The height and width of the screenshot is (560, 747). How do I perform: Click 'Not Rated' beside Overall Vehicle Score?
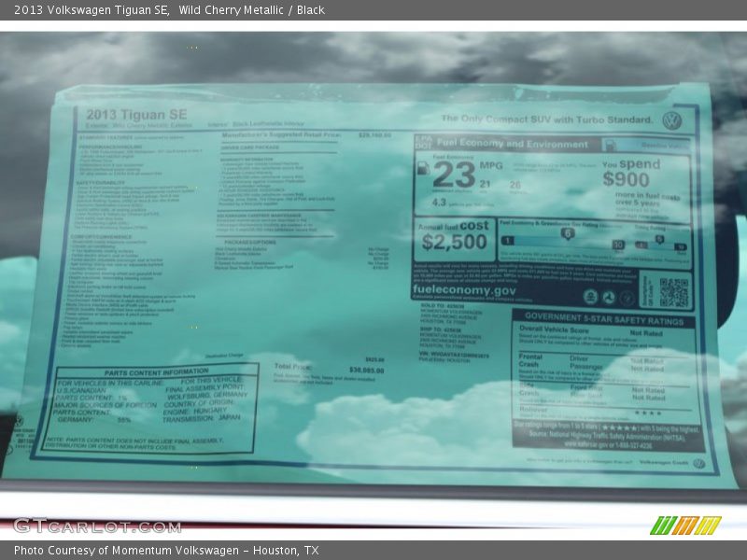click(646, 333)
